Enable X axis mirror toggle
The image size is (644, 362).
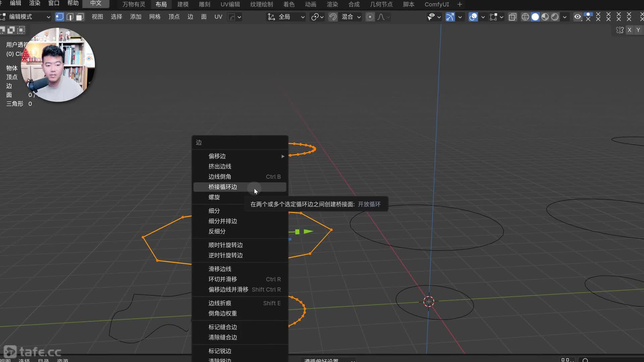click(x=630, y=30)
